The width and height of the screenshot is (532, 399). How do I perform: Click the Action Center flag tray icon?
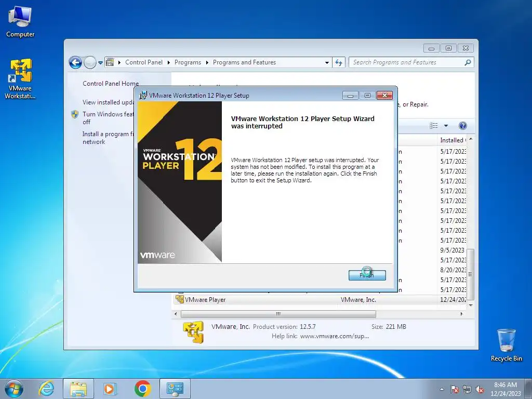pos(455,389)
